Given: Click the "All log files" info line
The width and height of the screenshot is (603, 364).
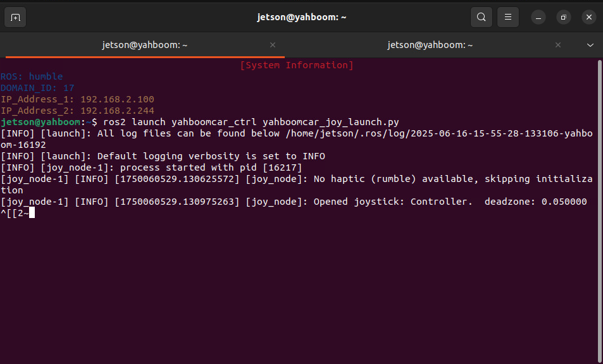Looking at the screenshot, I should tap(297, 139).
